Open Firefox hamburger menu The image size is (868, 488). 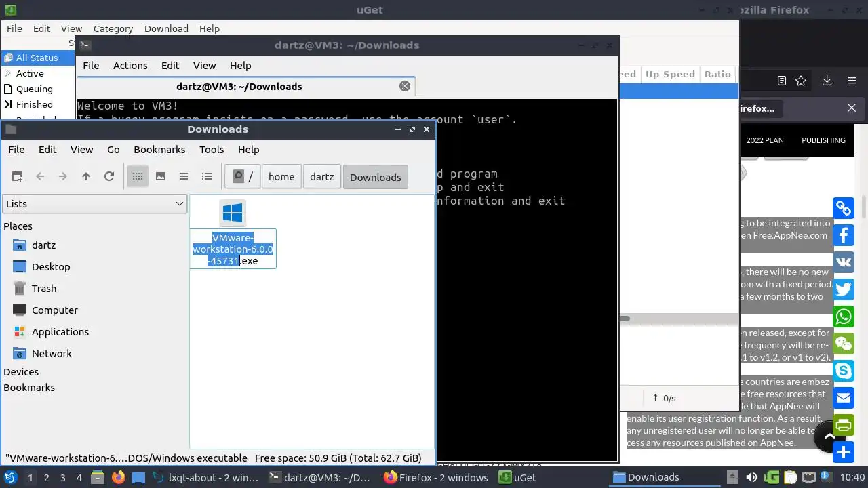tap(852, 81)
